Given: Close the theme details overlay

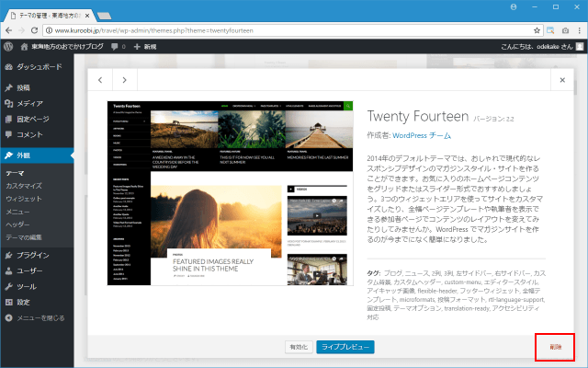Looking at the screenshot, I should click(562, 80).
